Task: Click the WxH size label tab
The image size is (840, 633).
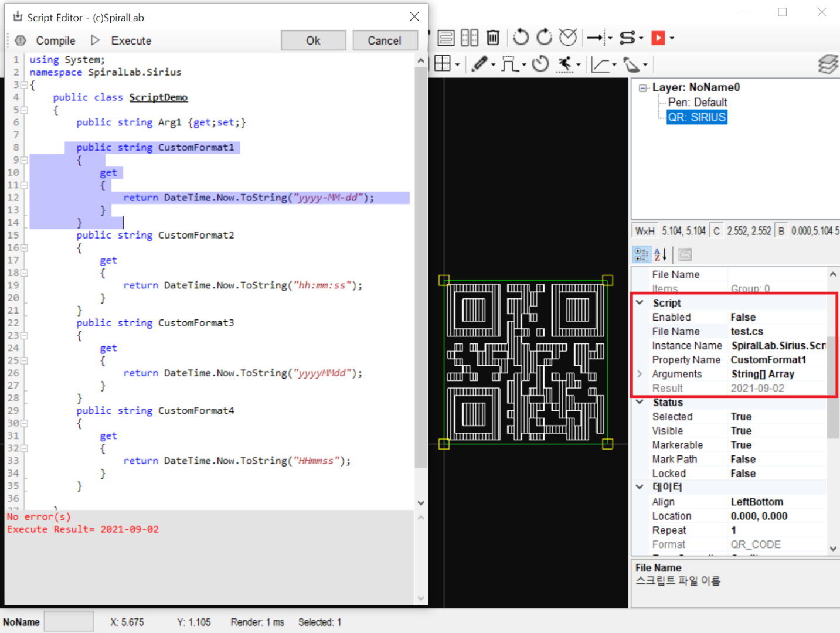Action: click(645, 231)
